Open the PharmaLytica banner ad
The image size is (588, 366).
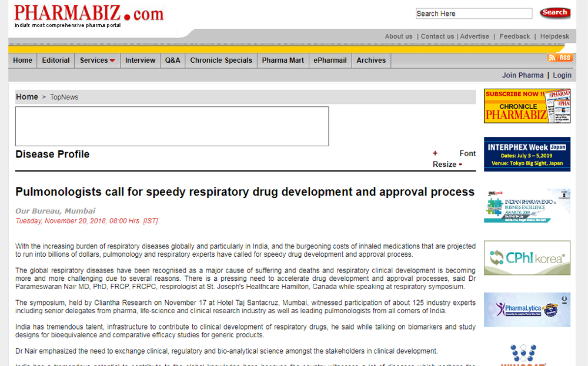coord(527,310)
